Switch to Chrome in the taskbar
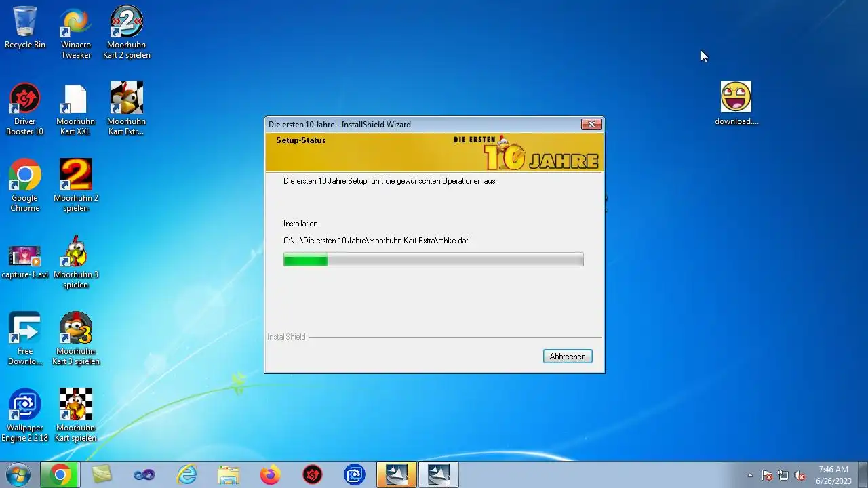This screenshot has width=868, height=488. click(60, 475)
